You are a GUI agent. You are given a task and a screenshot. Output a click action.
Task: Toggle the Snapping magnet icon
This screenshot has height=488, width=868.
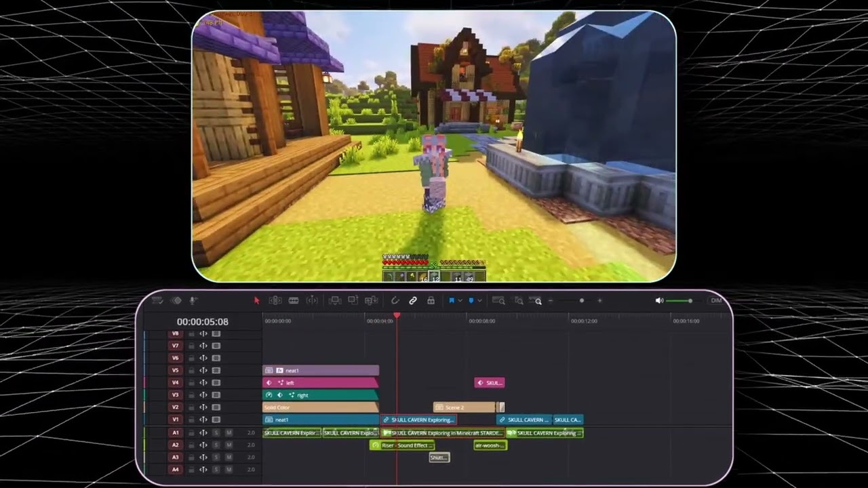tap(395, 300)
